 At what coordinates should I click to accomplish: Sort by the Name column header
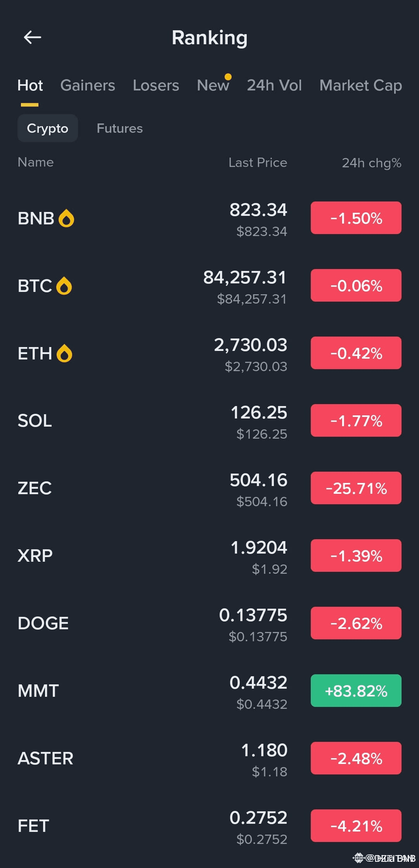coord(36,162)
